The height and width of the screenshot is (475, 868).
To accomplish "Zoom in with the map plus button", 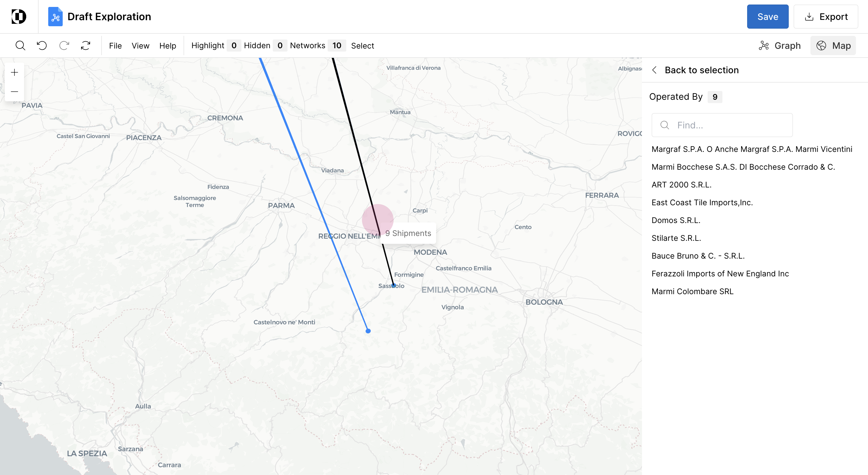I will click(14, 72).
